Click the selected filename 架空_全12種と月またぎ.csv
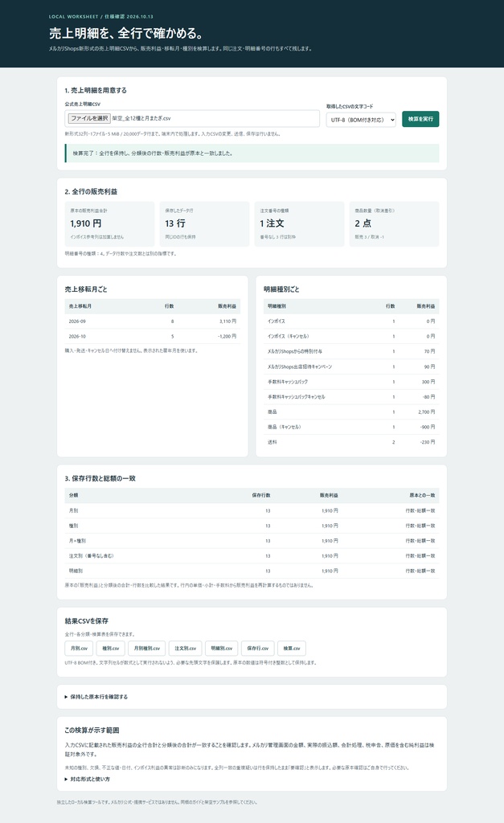This screenshot has width=504, height=823. (141, 119)
